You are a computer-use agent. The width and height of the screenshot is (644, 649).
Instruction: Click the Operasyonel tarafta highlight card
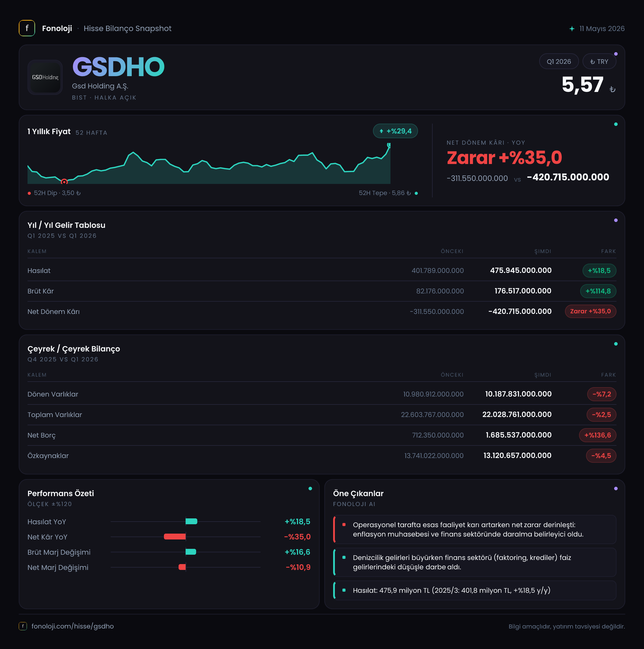pyautogui.click(x=475, y=530)
